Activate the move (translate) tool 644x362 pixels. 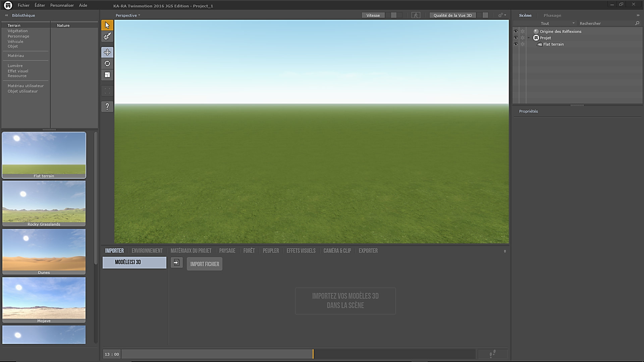pos(107,52)
